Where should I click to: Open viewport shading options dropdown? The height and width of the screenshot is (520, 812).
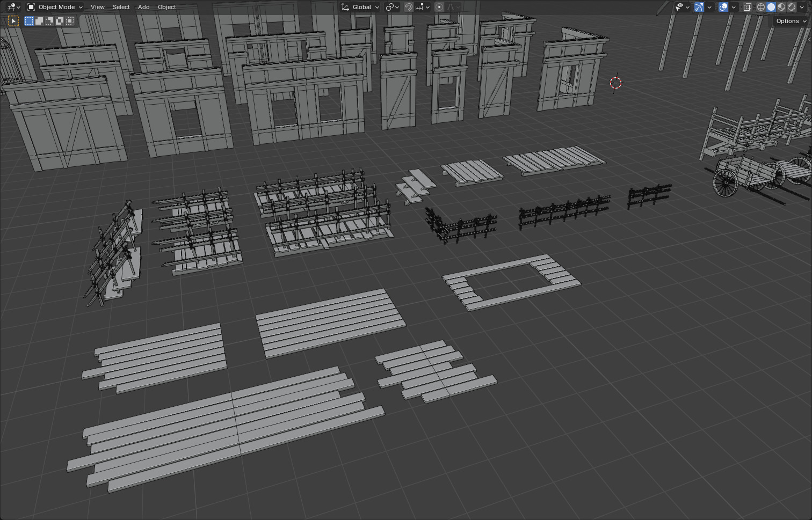point(802,7)
